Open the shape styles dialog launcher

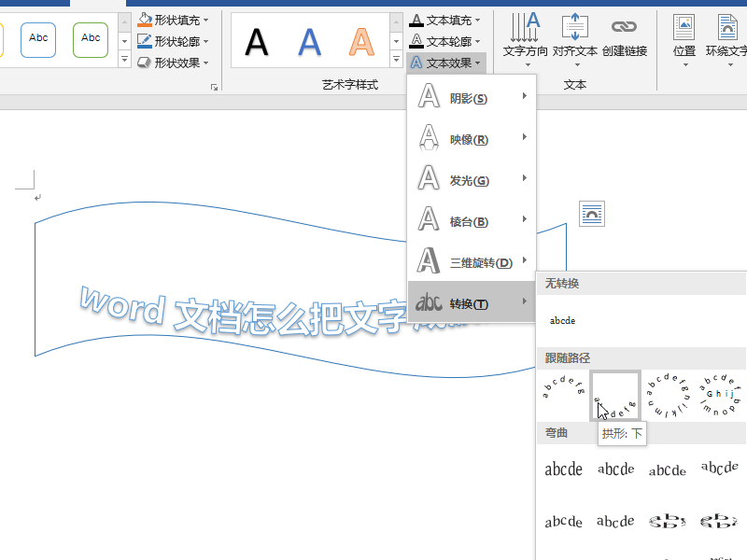(215, 87)
